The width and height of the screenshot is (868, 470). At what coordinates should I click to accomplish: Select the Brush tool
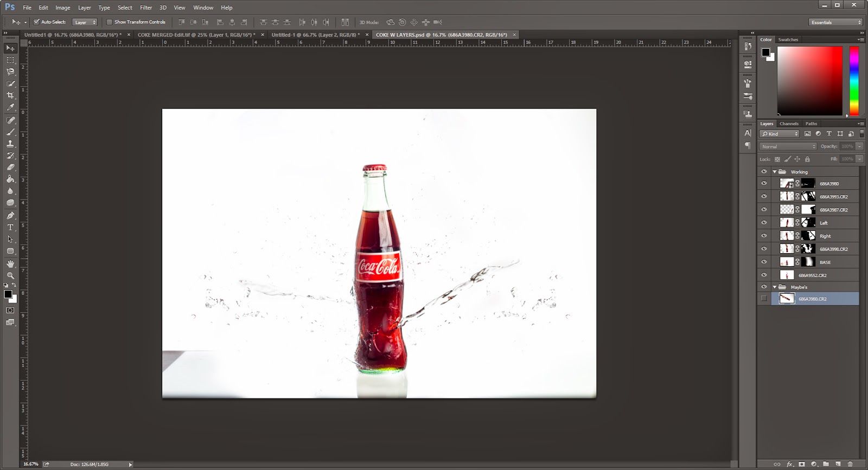pos(10,132)
